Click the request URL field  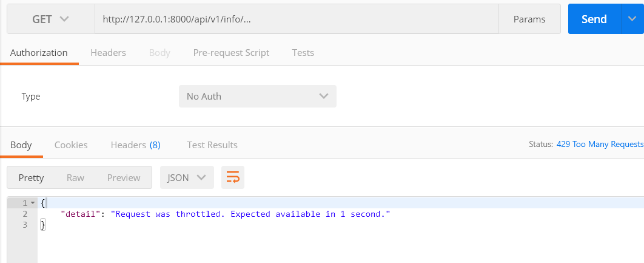pyautogui.click(x=296, y=19)
